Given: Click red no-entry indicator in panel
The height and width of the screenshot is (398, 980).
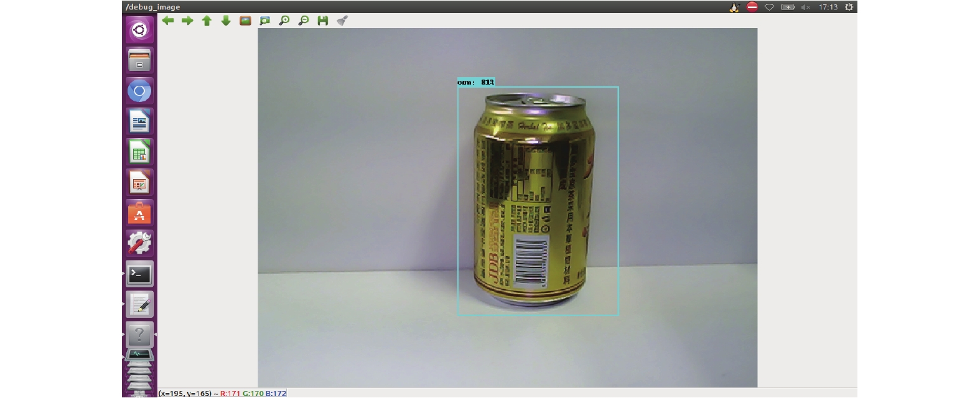Looking at the screenshot, I should [752, 7].
